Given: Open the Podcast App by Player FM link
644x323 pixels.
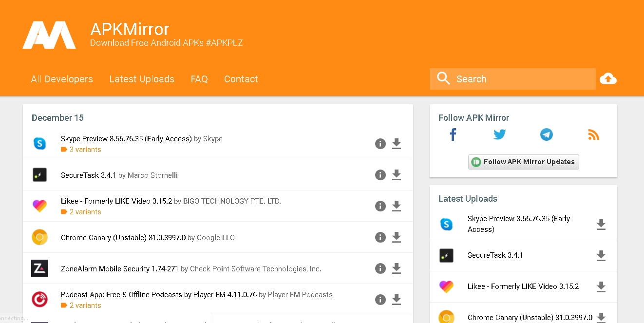Looking at the screenshot, I should [159, 295].
